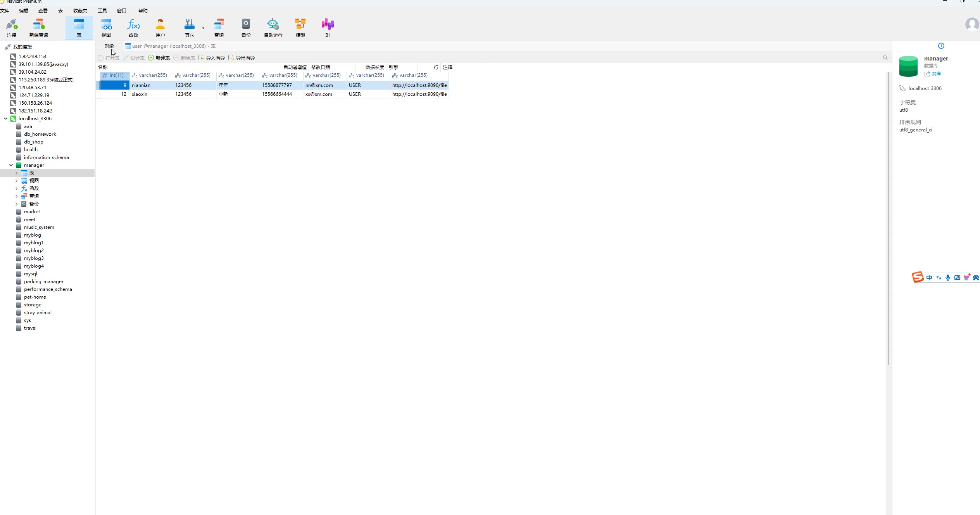980x515 pixels.
Task: Click the information icon in right panel
Action: pyautogui.click(x=941, y=46)
